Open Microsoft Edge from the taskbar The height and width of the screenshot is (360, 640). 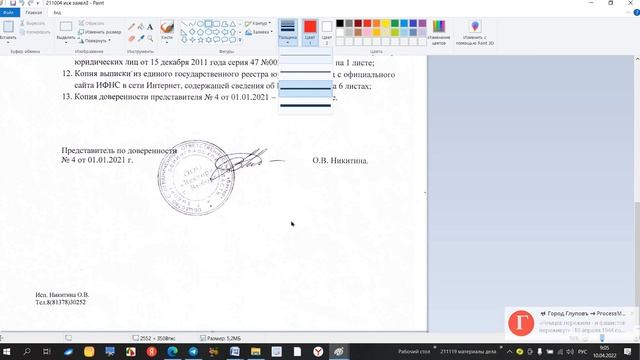173,351
